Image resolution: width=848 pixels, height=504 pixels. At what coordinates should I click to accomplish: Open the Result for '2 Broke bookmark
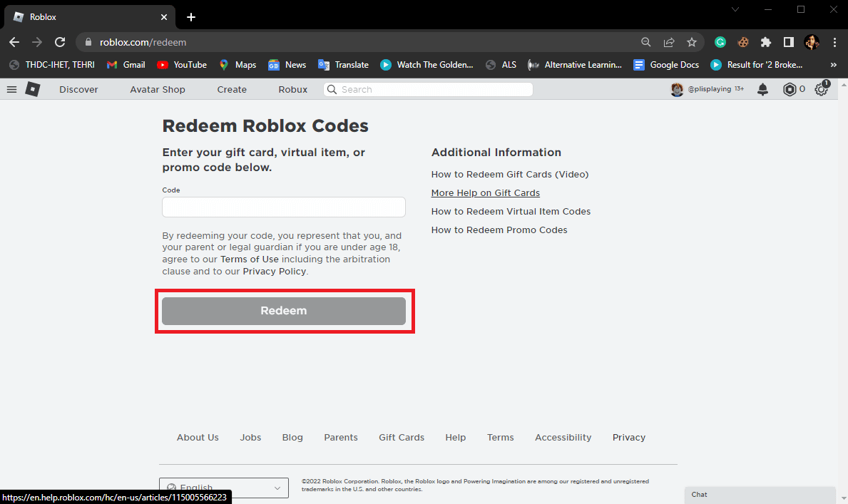757,65
